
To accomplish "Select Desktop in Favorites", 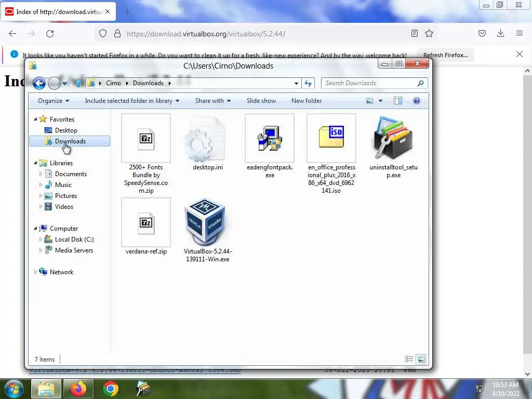I will [x=66, y=130].
